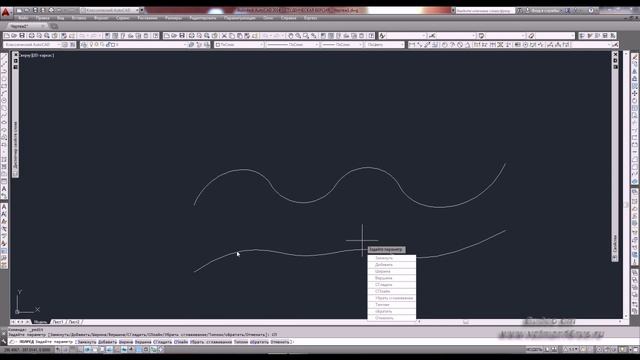Click Dimension Style icon in Styles toolbar
640x360 pixels.
pos(432,36)
